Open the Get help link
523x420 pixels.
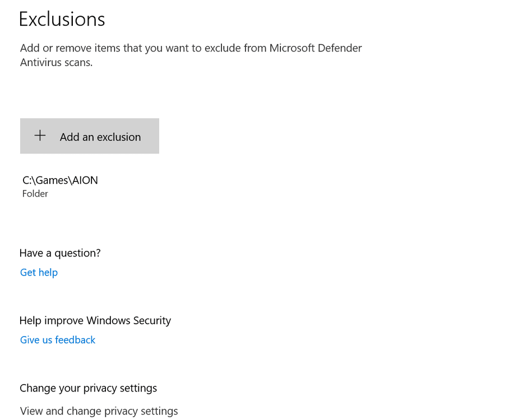pos(39,273)
